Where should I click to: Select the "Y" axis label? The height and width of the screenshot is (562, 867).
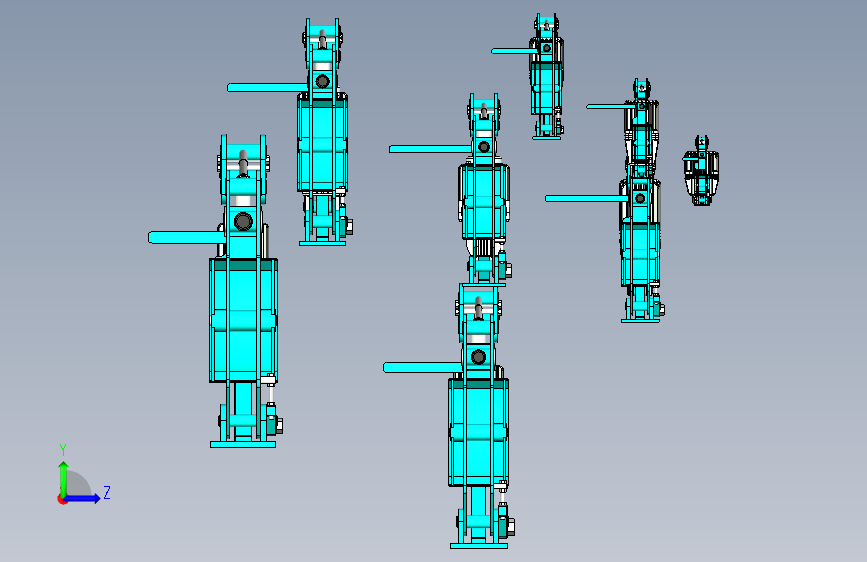pyautogui.click(x=63, y=449)
